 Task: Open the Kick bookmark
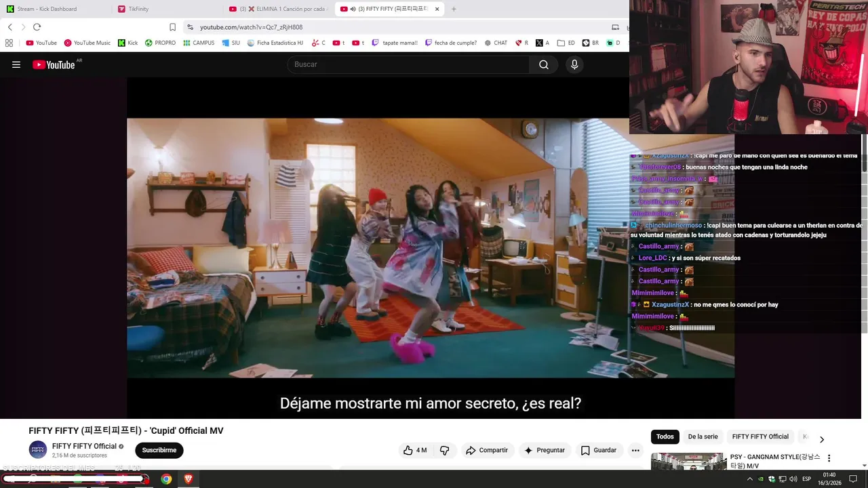point(127,43)
